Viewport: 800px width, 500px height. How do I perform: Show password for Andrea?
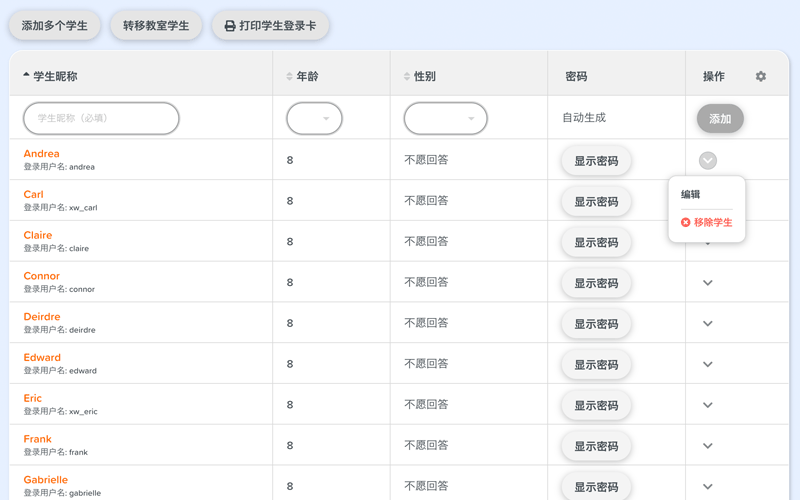pyautogui.click(x=596, y=161)
